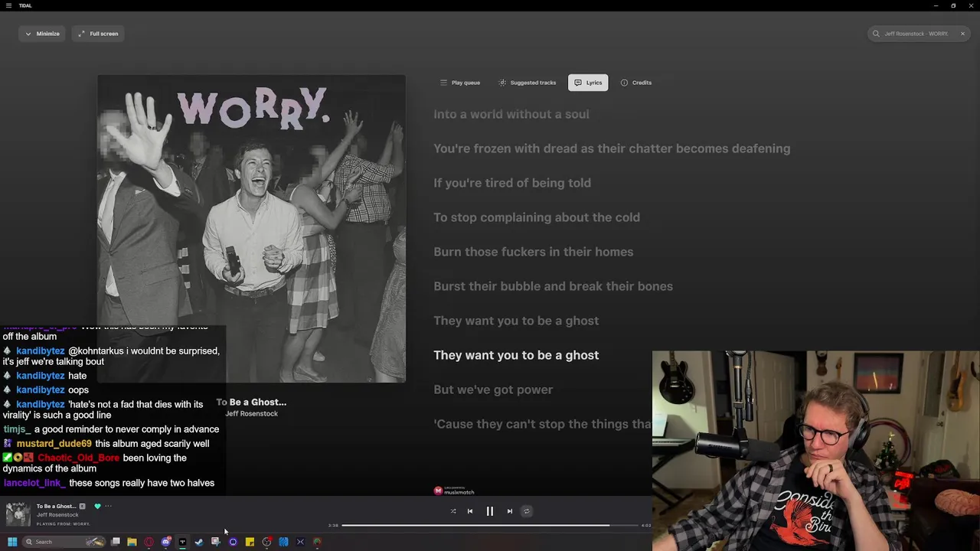The height and width of the screenshot is (551, 980).
Task: Click chat username Chaotic_Old_Bore
Action: [x=79, y=458]
